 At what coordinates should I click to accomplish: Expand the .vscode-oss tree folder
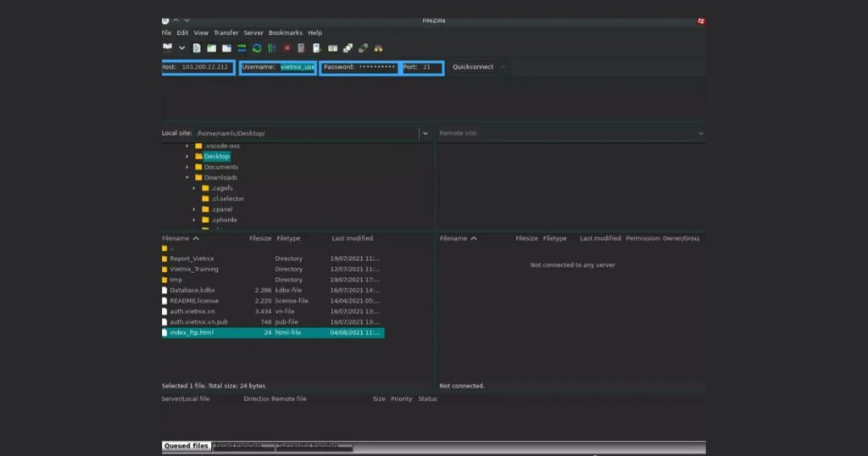pos(187,146)
